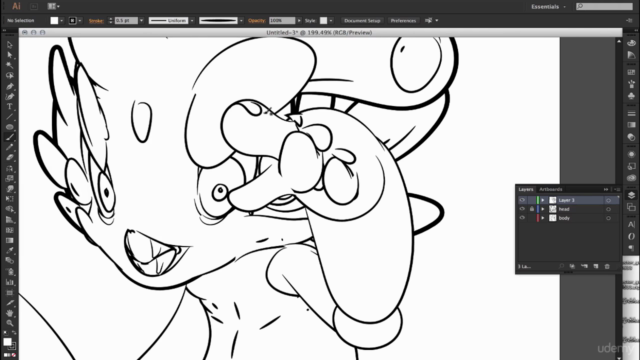Viewport: 640px width, 360px height.
Task: Open the fill color dropdown arrow
Action: (62, 20)
